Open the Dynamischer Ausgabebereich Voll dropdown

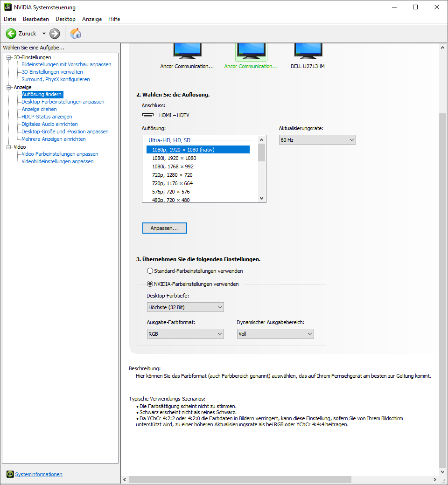click(x=275, y=334)
